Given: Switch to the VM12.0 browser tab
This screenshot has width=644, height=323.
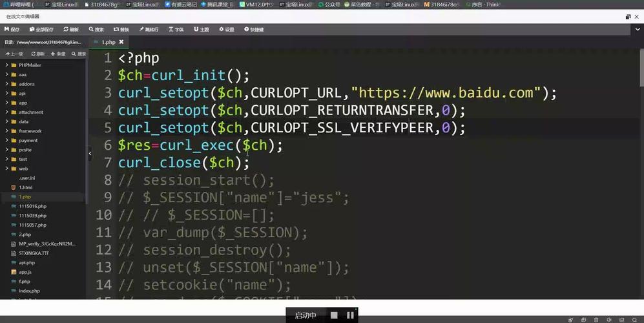Looking at the screenshot, I should [256, 5].
